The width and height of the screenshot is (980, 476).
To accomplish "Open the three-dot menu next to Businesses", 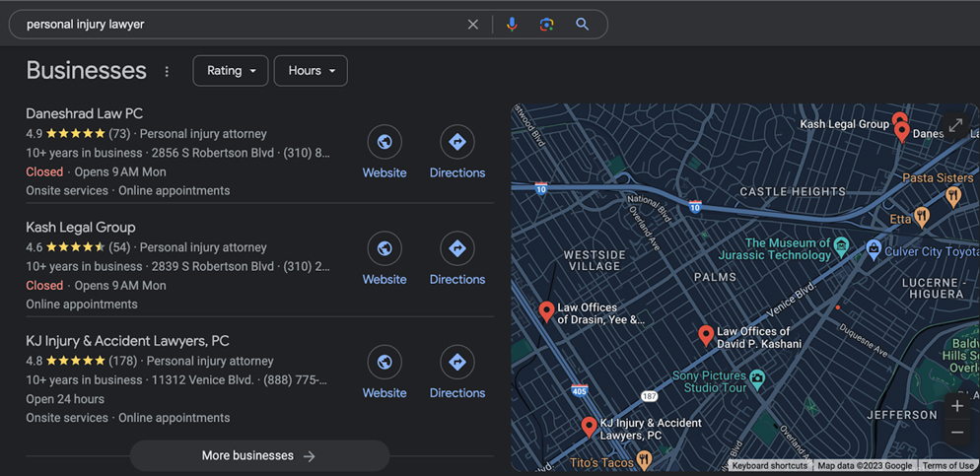I will click(x=167, y=71).
